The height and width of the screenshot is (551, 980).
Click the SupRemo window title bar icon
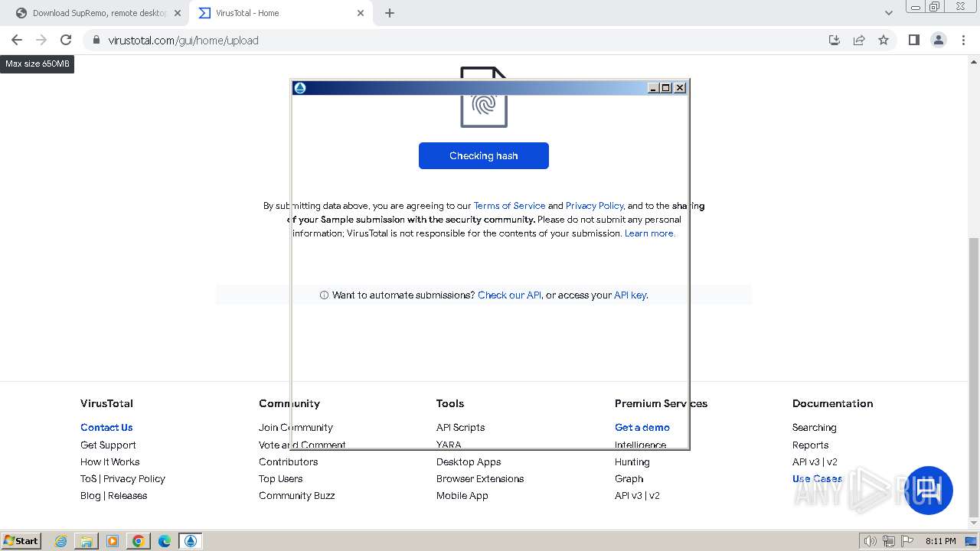tap(300, 87)
